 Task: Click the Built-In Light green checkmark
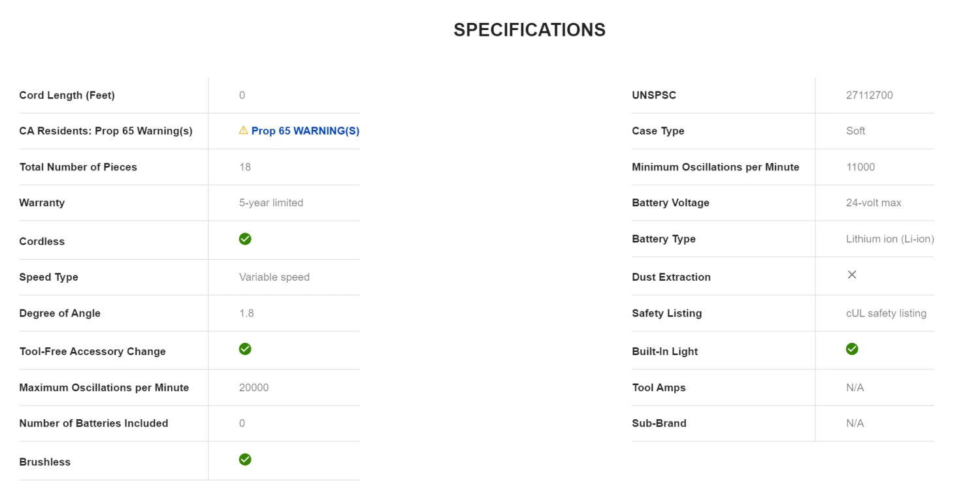click(x=852, y=349)
